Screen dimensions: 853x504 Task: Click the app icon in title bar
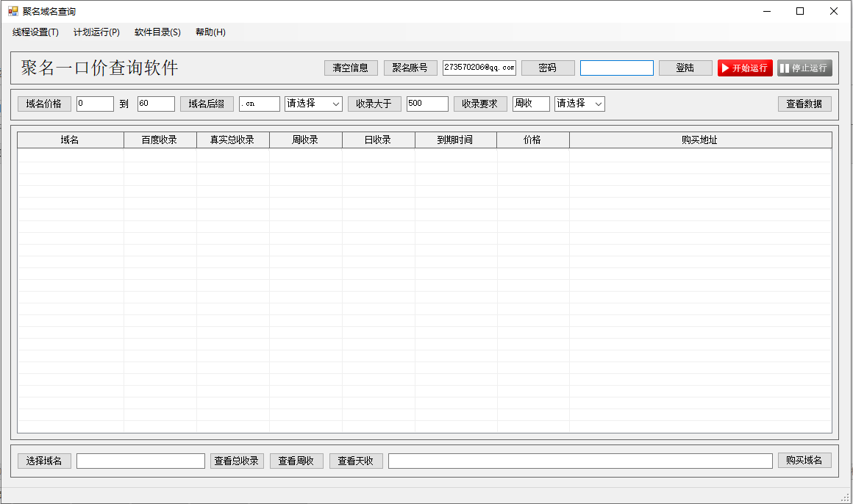click(13, 11)
